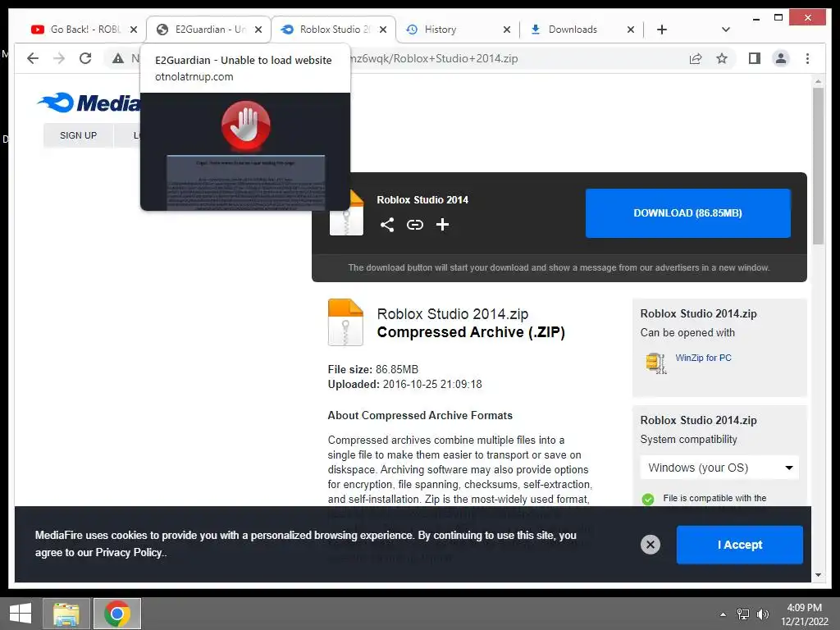Image resolution: width=840 pixels, height=630 pixels.
Task: Click the green compatibility checkmark icon
Action: tap(648, 500)
